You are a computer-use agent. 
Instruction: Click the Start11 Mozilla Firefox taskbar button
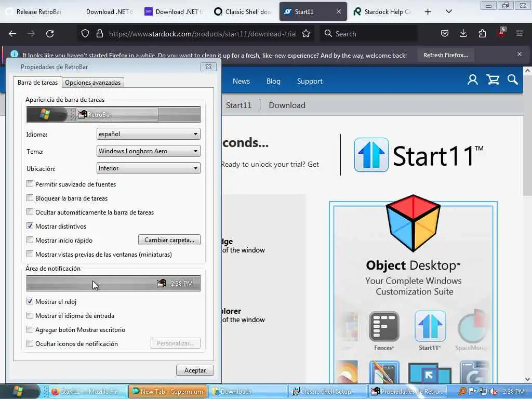pyautogui.click(x=88, y=392)
